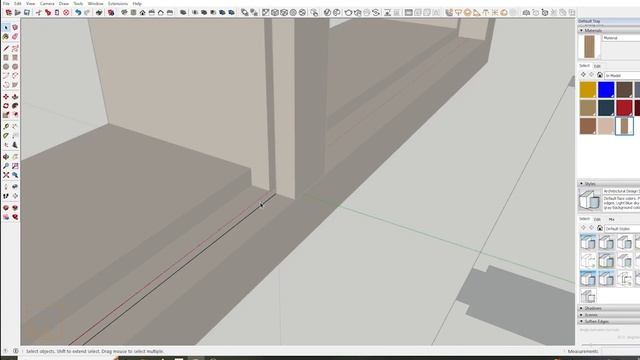Select the Rectangle drawing tool
This screenshot has height=360, width=640.
coord(6,58)
